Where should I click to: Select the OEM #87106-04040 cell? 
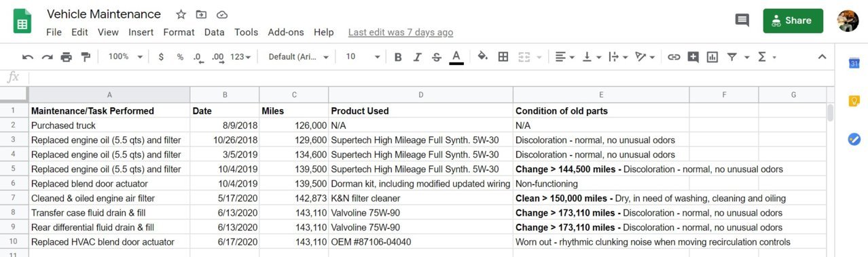coord(420,242)
